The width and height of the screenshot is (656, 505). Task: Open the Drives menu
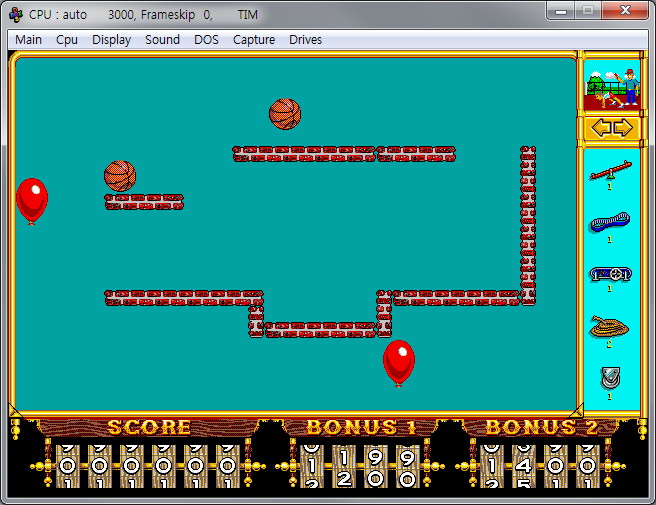point(305,40)
